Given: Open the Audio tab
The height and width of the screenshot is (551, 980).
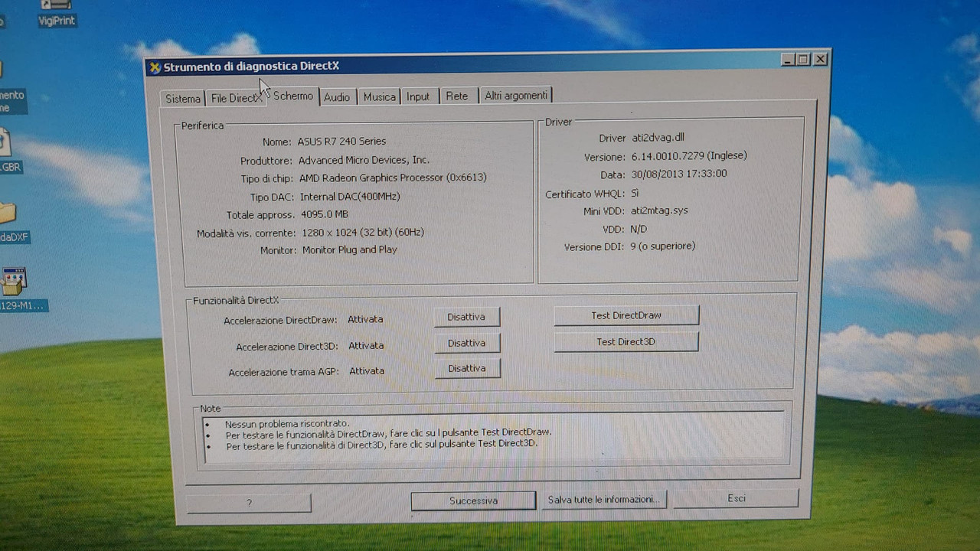Looking at the screenshot, I should coord(337,97).
